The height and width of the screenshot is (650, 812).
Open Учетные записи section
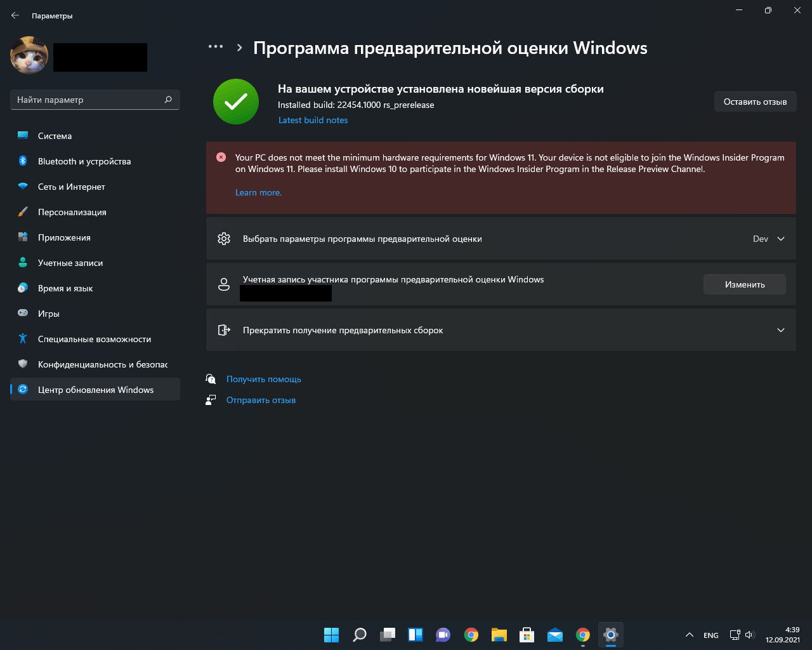point(95,263)
